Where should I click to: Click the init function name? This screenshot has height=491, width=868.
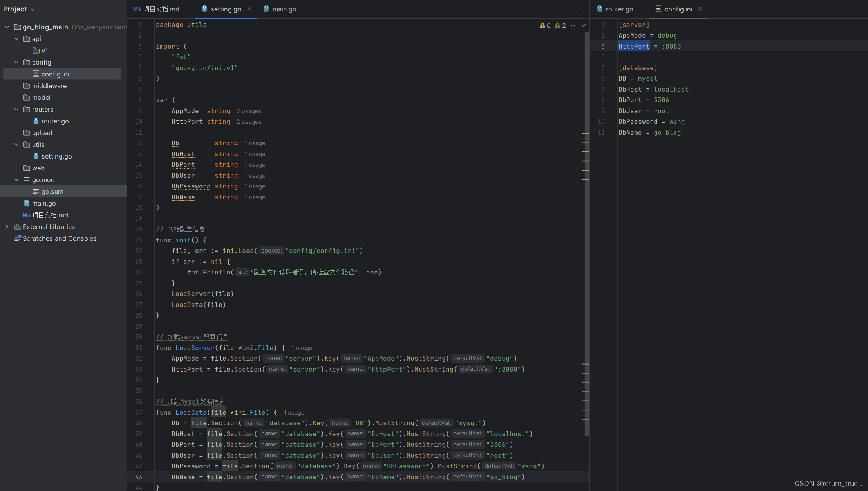183,240
